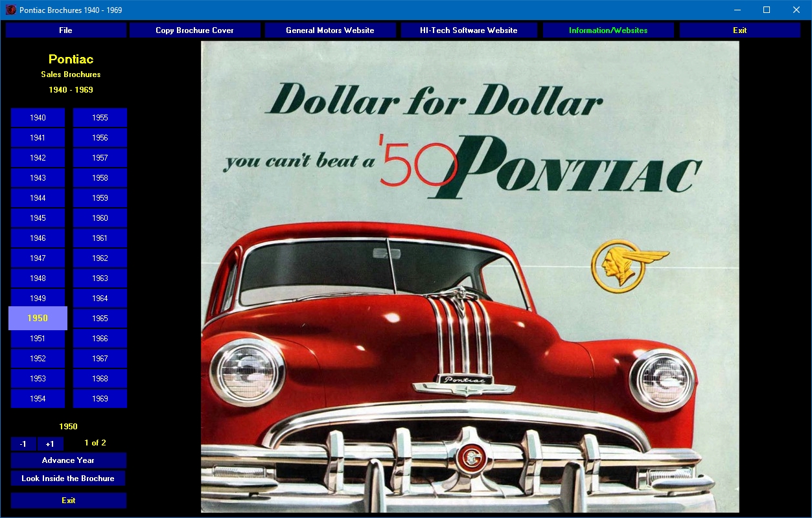812x518 pixels.
Task: Click the 'Sales Brochures' label
Action: tap(71, 74)
